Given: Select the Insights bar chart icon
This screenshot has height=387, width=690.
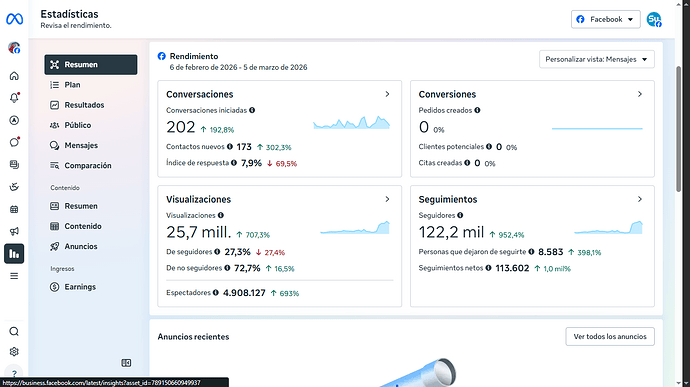Looking at the screenshot, I should (x=14, y=254).
